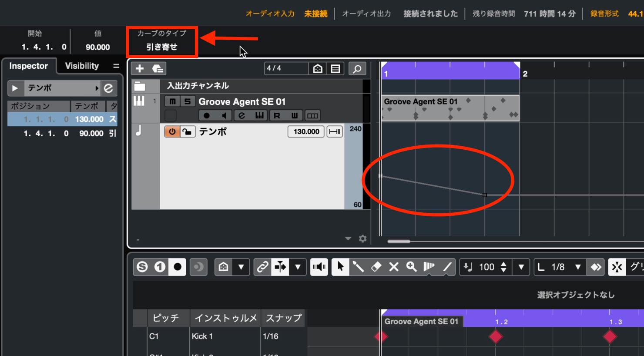The height and width of the screenshot is (356, 644).
Task: Toggle tempo track activate power button
Action: [172, 131]
